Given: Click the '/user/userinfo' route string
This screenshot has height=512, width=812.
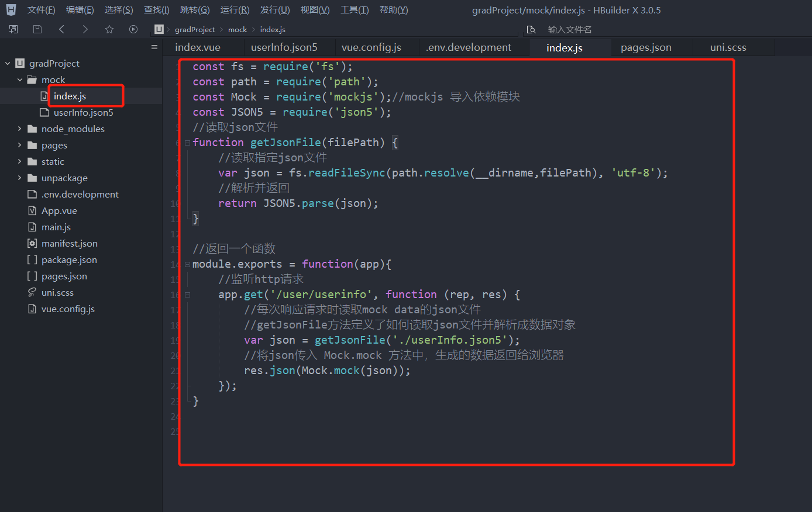Looking at the screenshot, I should pyautogui.click(x=321, y=295).
